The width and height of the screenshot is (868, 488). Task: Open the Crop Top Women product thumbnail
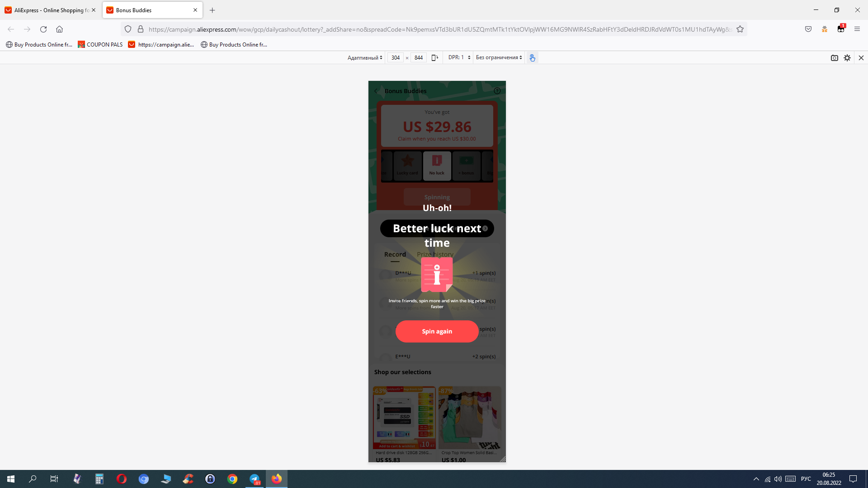coord(470,418)
